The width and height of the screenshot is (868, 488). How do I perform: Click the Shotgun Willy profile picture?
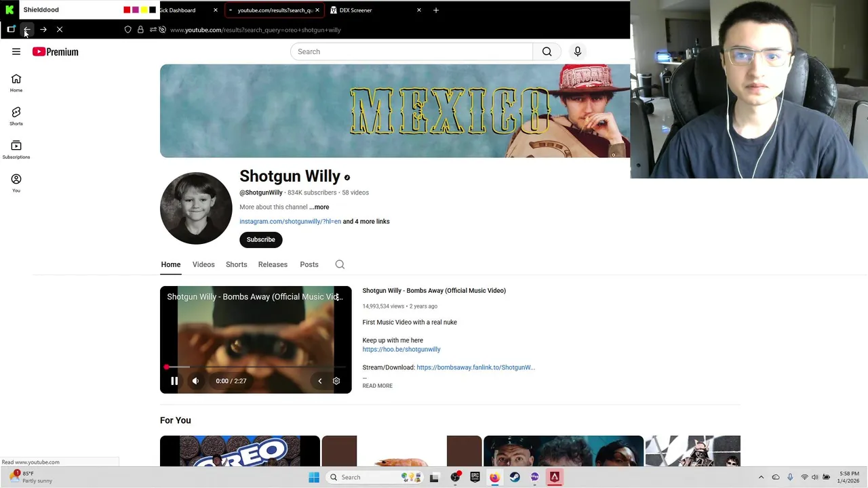[x=196, y=208]
